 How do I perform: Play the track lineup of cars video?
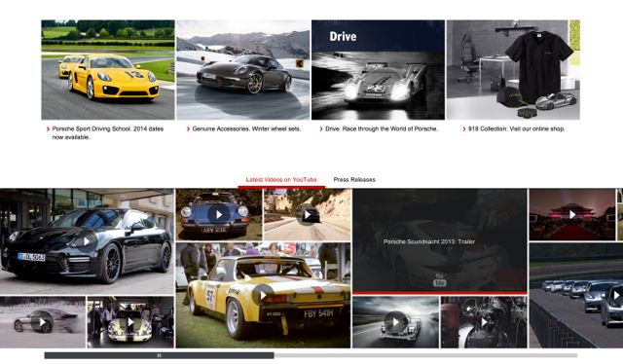(576, 295)
